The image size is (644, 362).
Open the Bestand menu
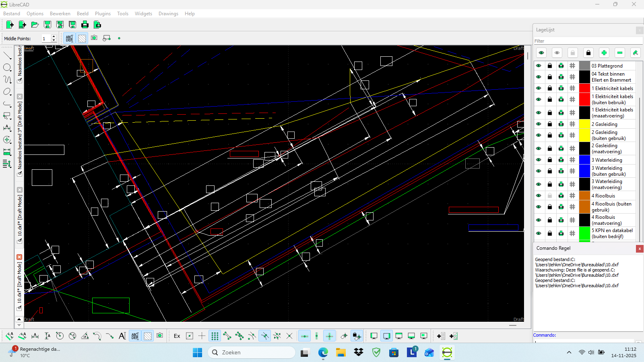pyautogui.click(x=12, y=14)
